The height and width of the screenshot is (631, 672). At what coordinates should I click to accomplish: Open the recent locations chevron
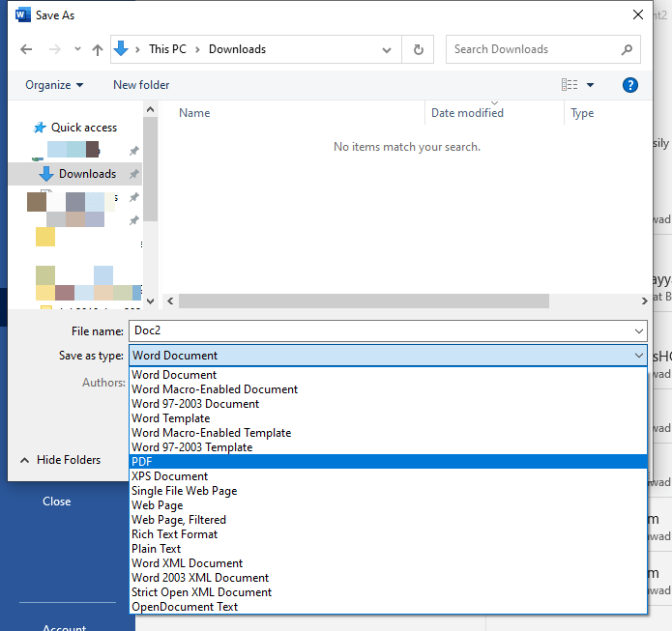pyautogui.click(x=77, y=49)
